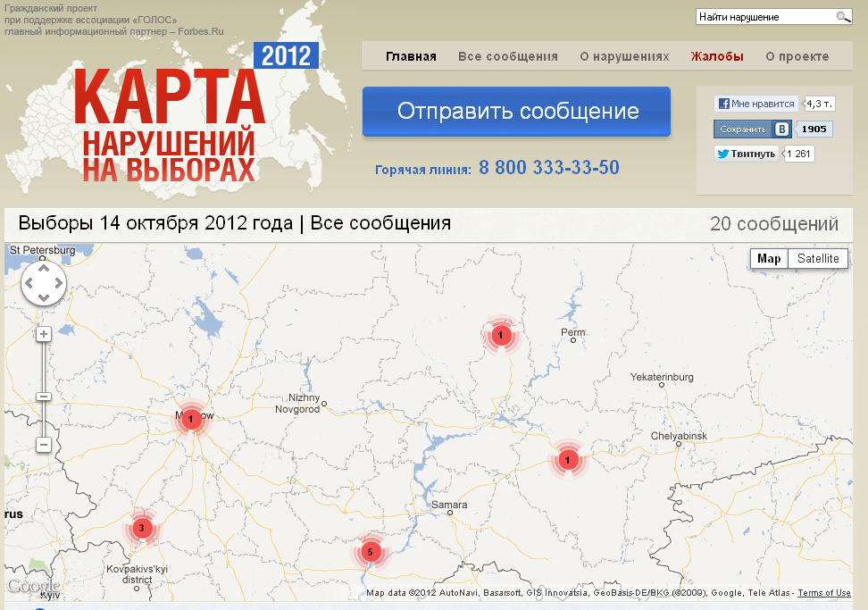Open the 'Все сообщения' menu item

507,56
